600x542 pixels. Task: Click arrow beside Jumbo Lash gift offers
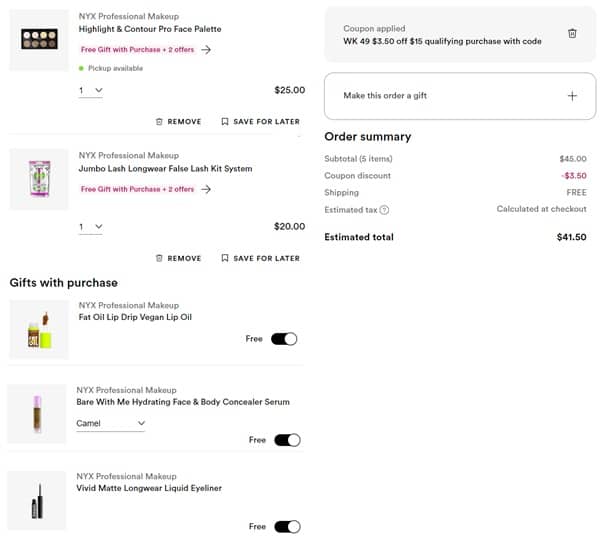[206, 189]
